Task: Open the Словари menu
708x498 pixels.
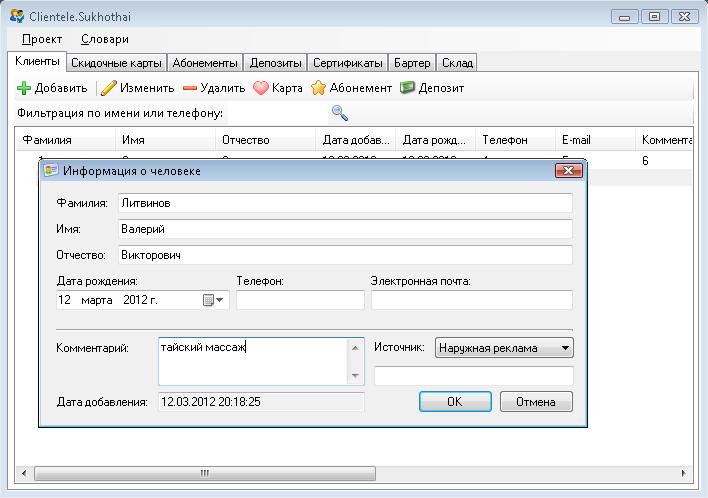Action: point(105,39)
